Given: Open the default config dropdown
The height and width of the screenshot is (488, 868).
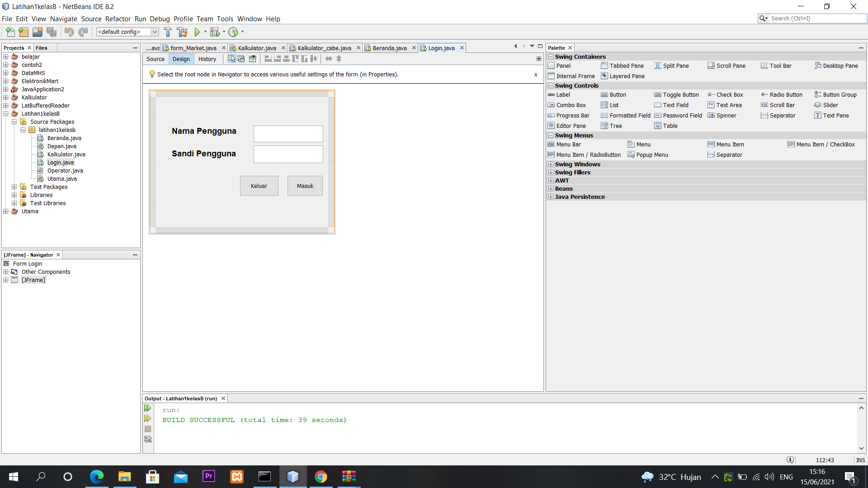Looking at the screenshot, I should tap(155, 32).
